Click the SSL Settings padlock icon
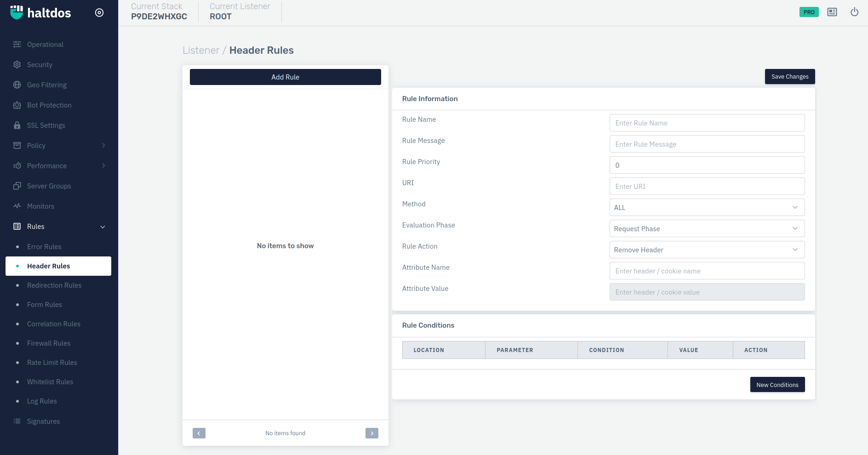This screenshot has width=868, height=455. pyautogui.click(x=17, y=125)
